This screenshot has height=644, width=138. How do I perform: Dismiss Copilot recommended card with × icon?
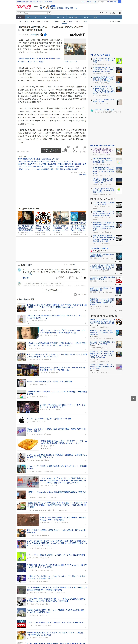(x=33, y=235)
